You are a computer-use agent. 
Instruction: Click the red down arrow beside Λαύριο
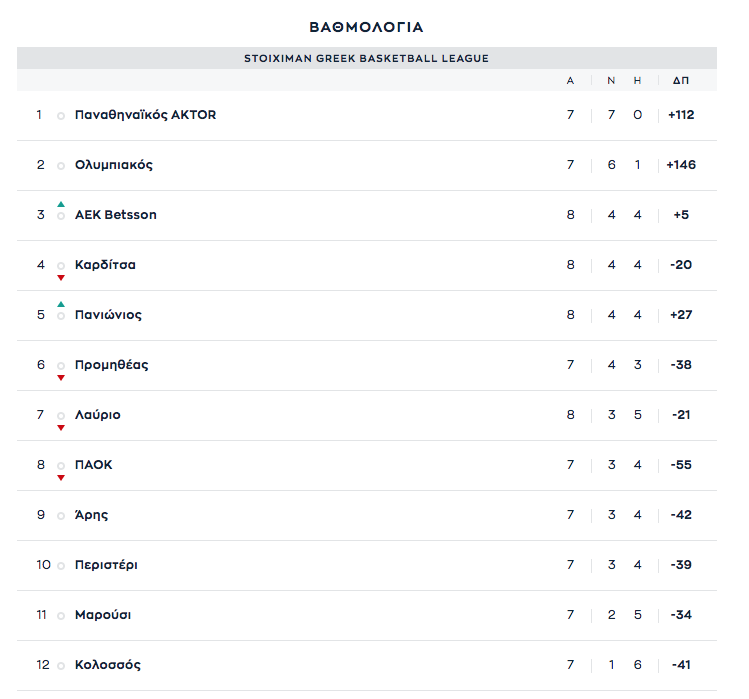pos(61,427)
